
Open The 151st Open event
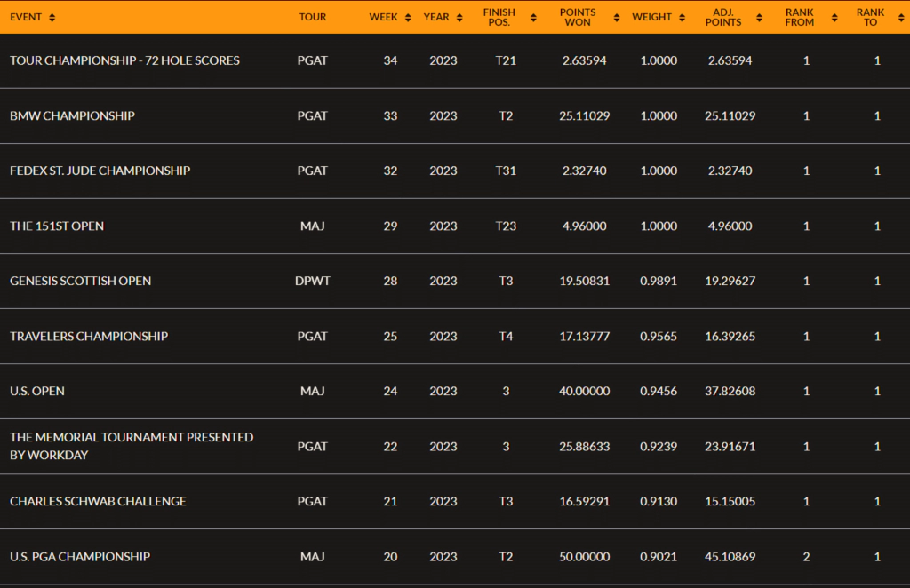[x=57, y=226]
